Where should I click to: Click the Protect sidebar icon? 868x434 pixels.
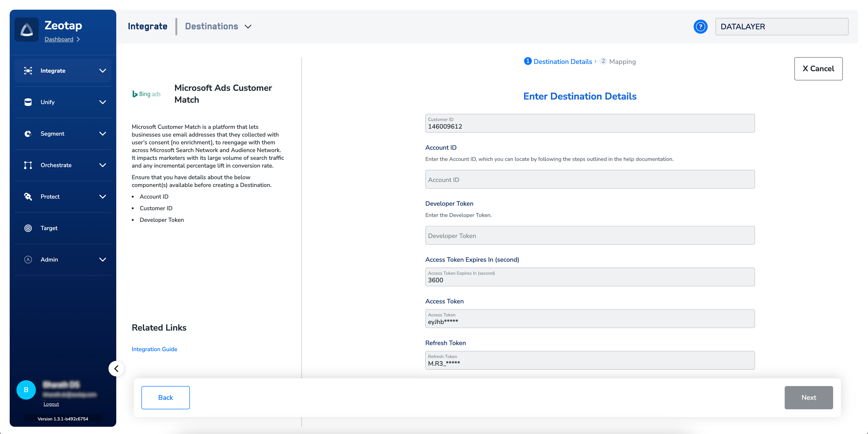point(28,196)
